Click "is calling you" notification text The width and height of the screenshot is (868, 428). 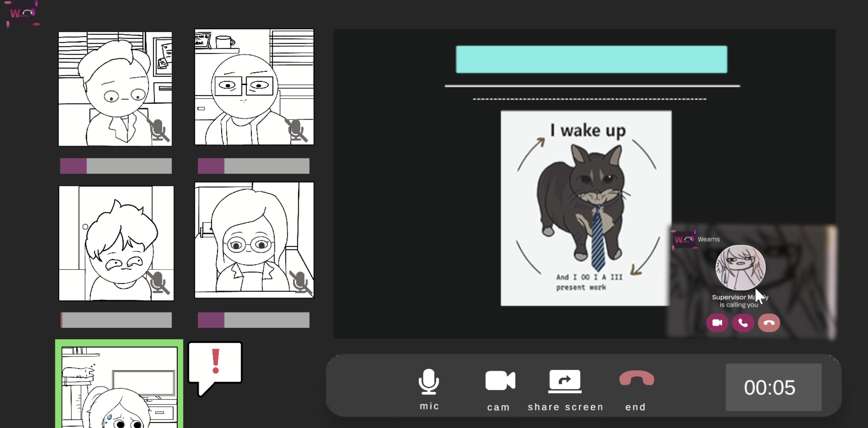(739, 305)
